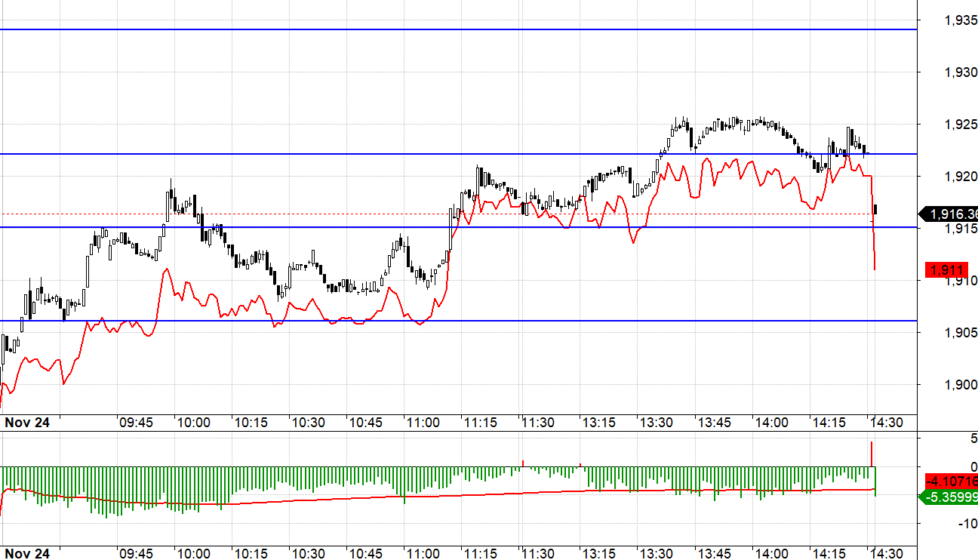Click the Nov 24 date label below the indicator panel

[x=27, y=553]
